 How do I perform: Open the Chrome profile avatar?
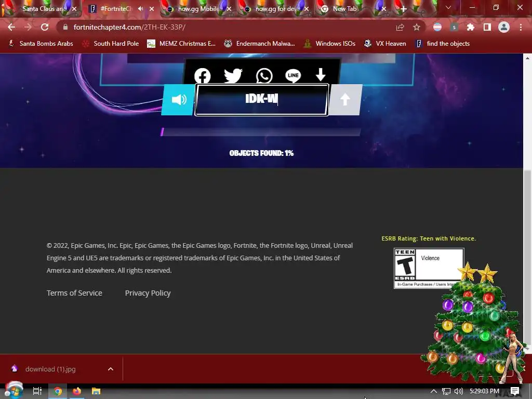(x=504, y=27)
